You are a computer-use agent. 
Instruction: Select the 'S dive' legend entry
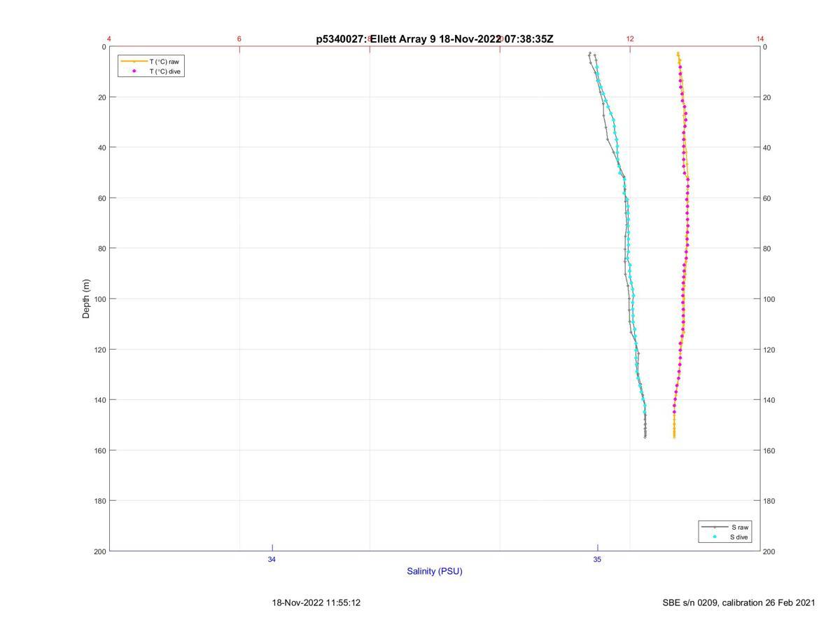click(x=740, y=537)
